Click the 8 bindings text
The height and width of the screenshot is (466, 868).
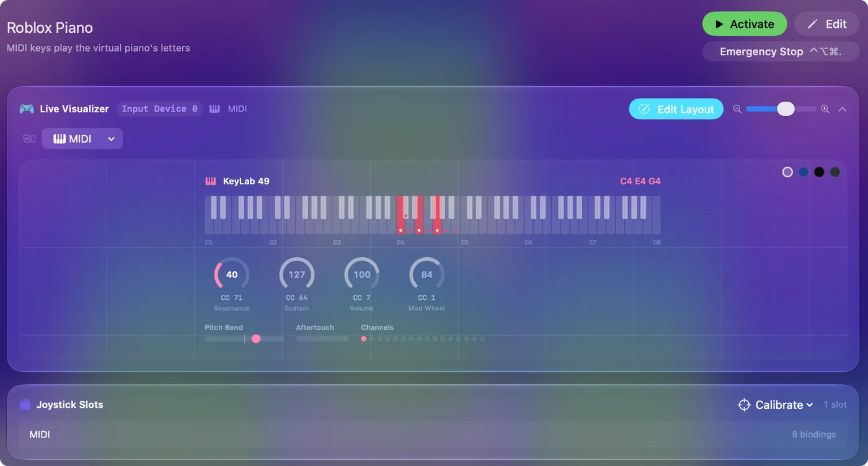(814, 434)
